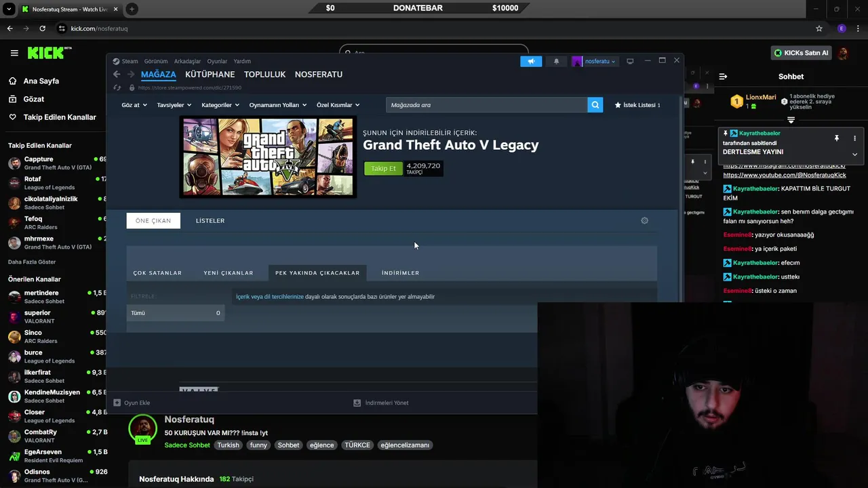868x488 pixels.
Task: Click Oyun Ekle plus icon
Action: (x=117, y=403)
